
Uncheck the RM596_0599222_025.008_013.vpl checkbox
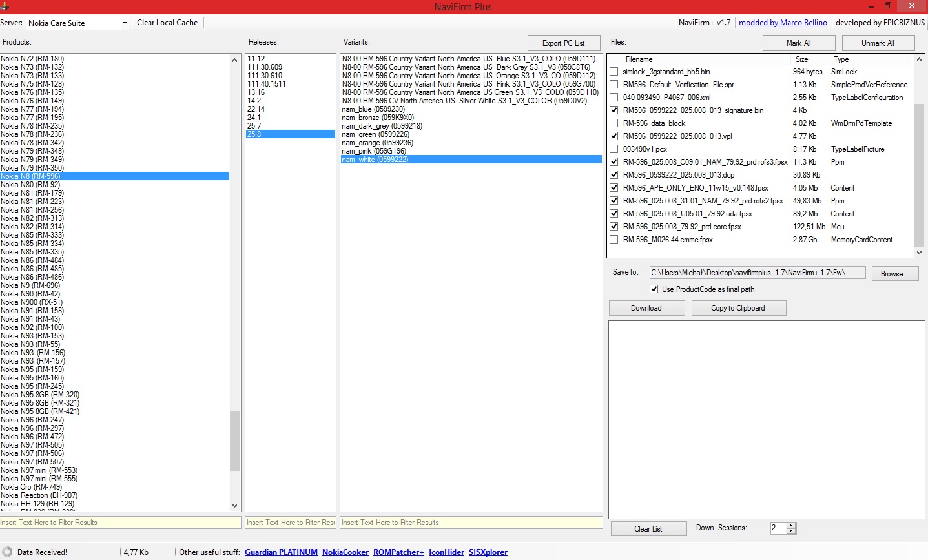click(614, 136)
